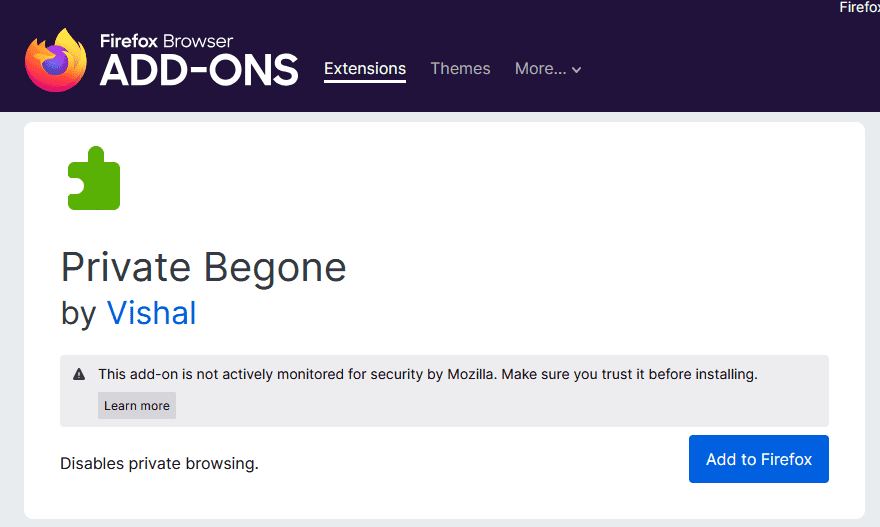Click the warning triangle icon
The width and height of the screenshot is (880, 527).
pyautogui.click(x=79, y=375)
